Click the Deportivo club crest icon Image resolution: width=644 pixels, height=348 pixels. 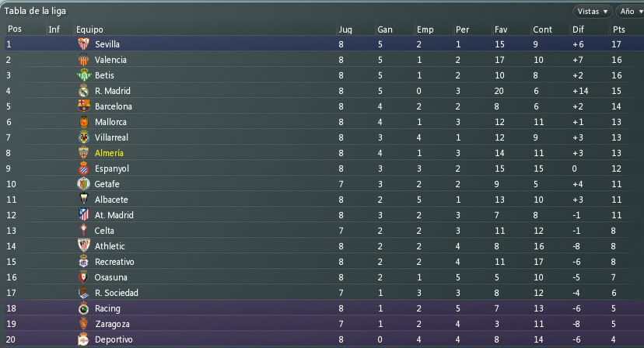(83, 339)
